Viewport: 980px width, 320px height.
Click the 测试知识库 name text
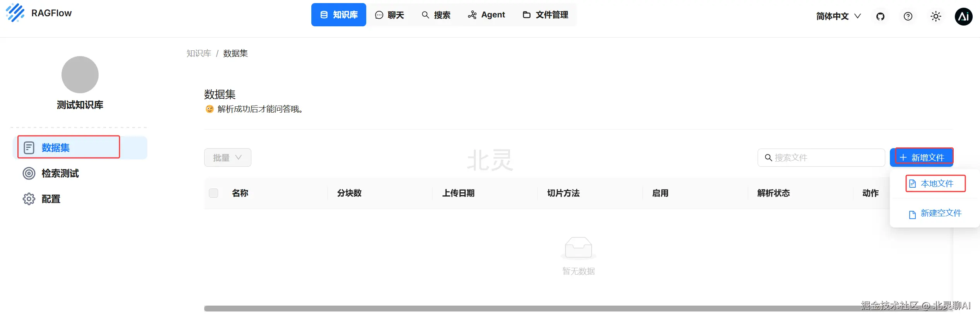[x=80, y=105]
